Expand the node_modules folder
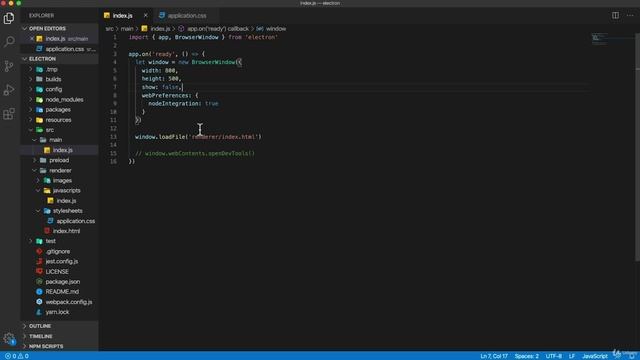This screenshot has height=360, width=640. (60, 100)
